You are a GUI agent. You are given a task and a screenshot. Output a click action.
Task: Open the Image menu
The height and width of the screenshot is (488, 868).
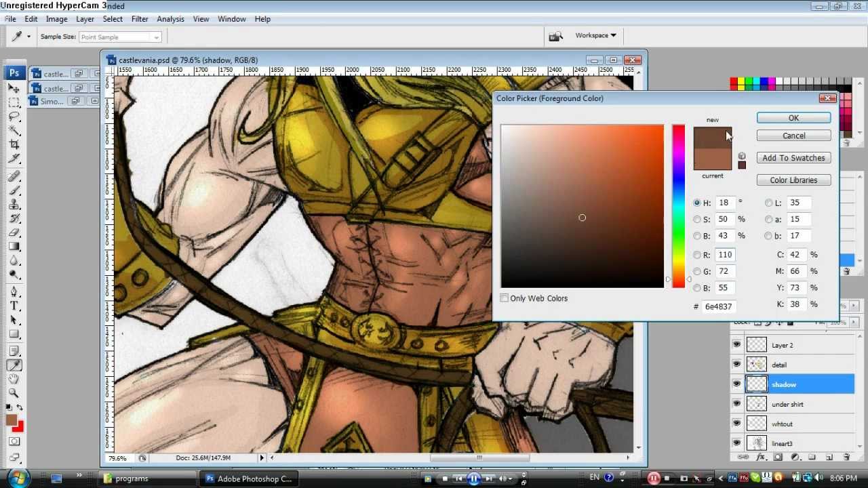click(x=56, y=19)
